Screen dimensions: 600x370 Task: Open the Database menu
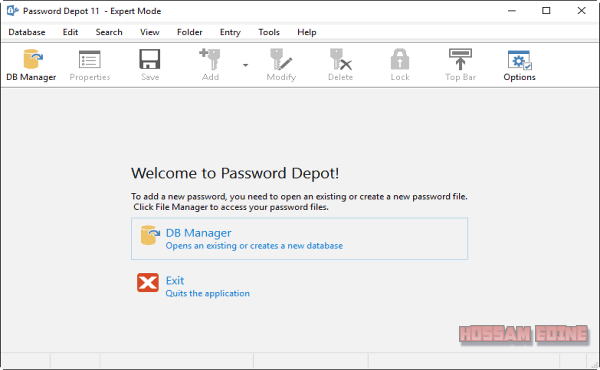27,32
